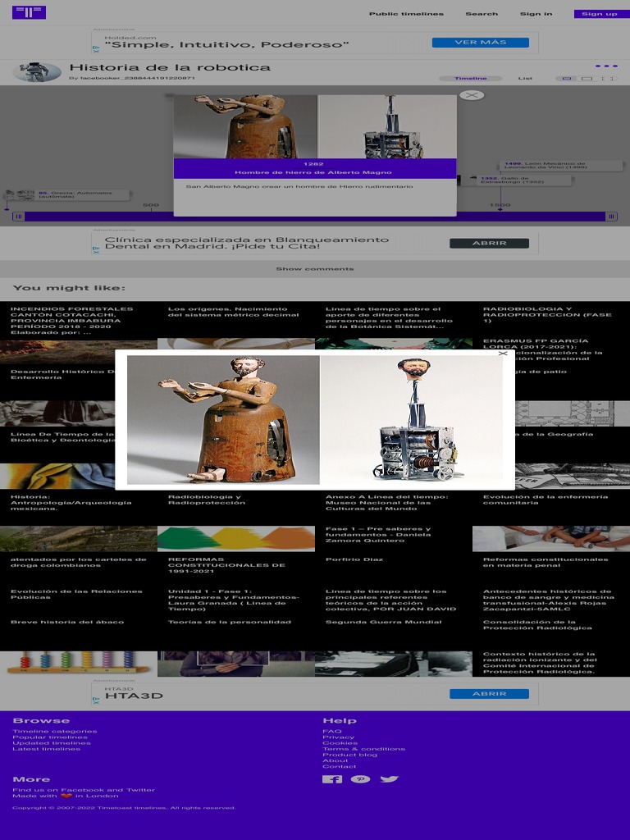Open Public timelines menu item

pos(406,14)
